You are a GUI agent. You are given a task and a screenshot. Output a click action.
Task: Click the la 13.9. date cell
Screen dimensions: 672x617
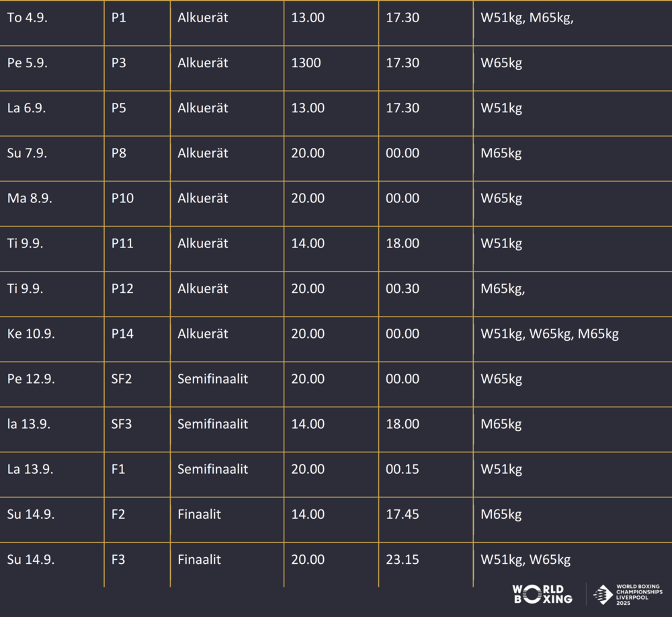click(x=52, y=429)
